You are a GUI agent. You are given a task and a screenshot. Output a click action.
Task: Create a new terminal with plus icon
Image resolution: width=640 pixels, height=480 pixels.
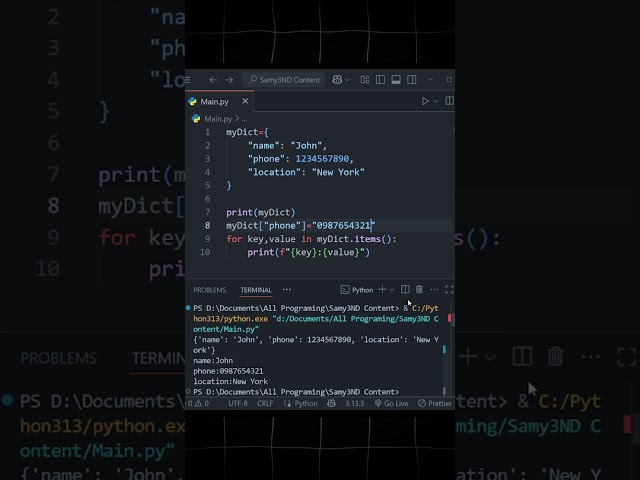click(382, 289)
